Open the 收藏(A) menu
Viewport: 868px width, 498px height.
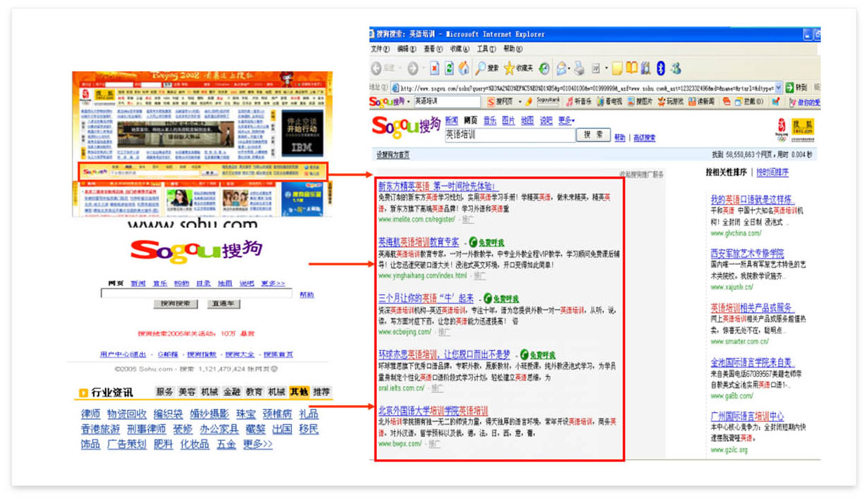tap(460, 49)
